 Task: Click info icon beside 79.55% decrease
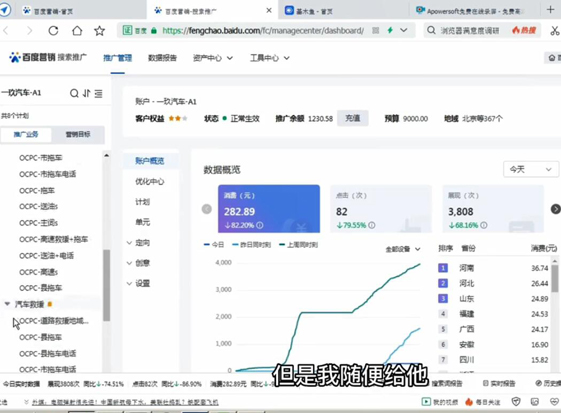pyautogui.click(x=372, y=225)
